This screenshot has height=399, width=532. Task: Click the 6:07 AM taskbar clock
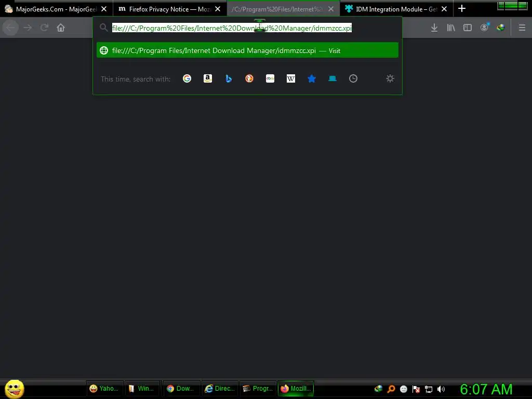(x=486, y=389)
